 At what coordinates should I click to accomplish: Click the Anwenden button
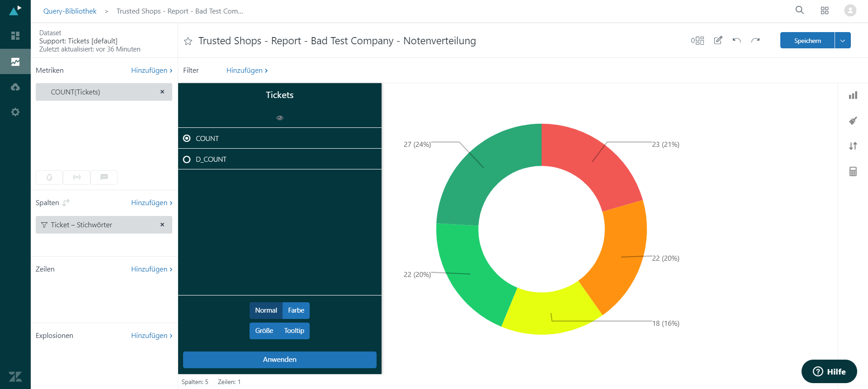tap(280, 360)
